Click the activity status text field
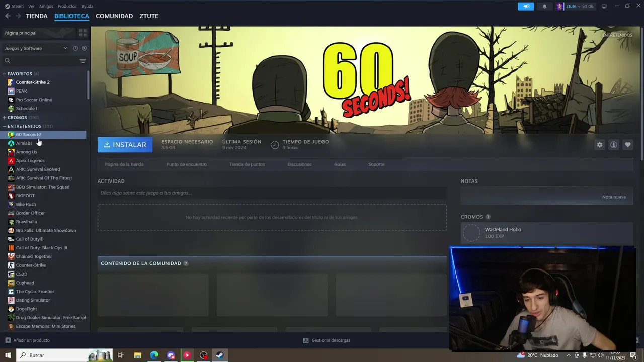Image resolution: width=644 pixels, height=362 pixels. pyautogui.click(x=272, y=193)
